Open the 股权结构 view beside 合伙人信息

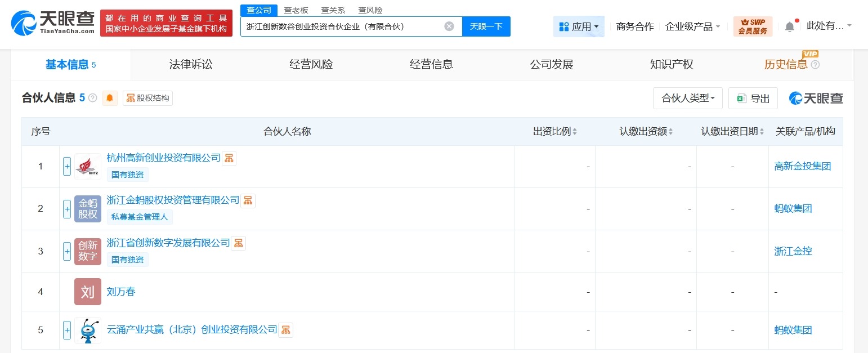click(x=147, y=98)
